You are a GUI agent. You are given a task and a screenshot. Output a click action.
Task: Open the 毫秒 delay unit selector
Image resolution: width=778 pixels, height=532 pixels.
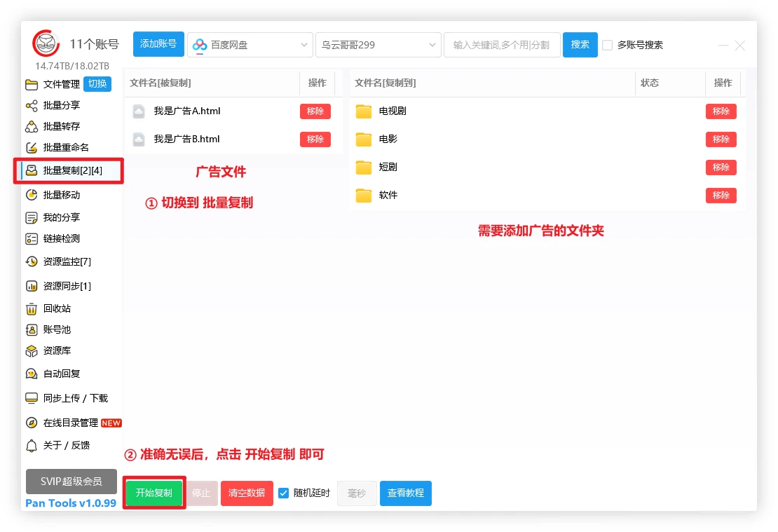(x=357, y=493)
